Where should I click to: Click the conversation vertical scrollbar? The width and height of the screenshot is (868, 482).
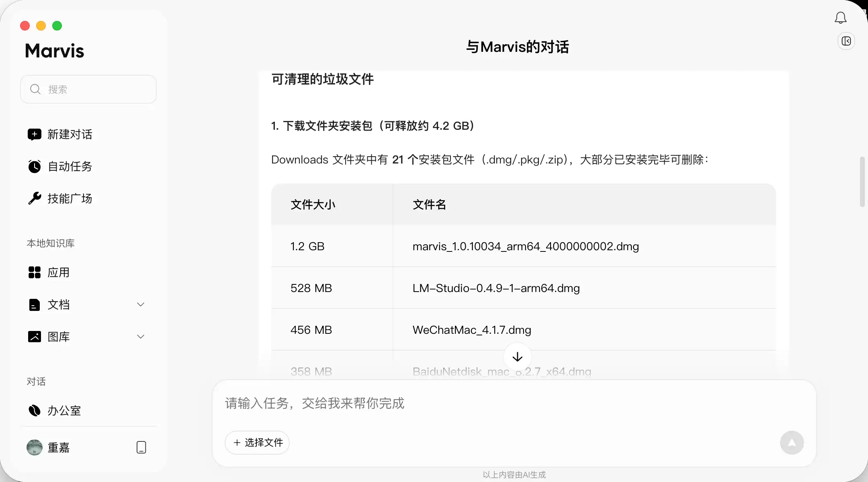[862, 182]
